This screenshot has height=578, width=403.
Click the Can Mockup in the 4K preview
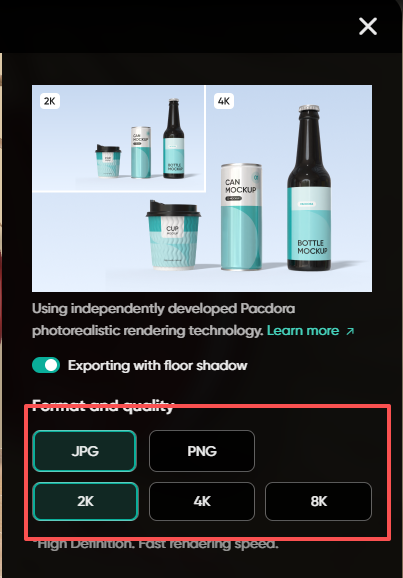click(241, 216)
